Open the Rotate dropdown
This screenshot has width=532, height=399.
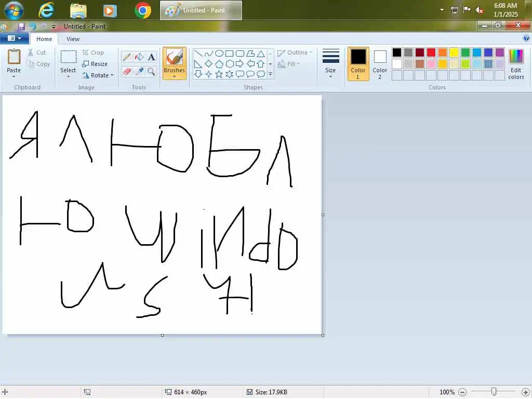tap(112, 75)
